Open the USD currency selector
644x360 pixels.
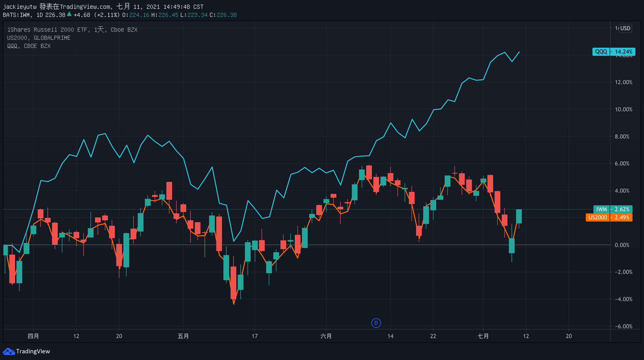click(625, 28)
